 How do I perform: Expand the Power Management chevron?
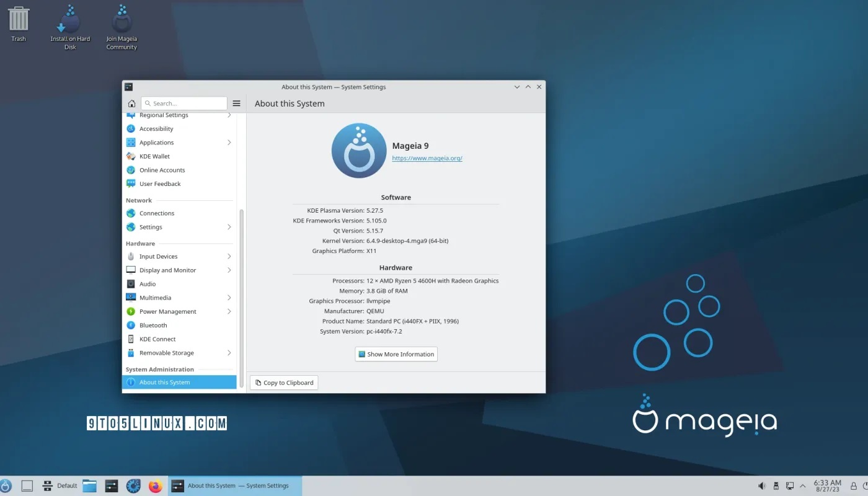point(229,311)
